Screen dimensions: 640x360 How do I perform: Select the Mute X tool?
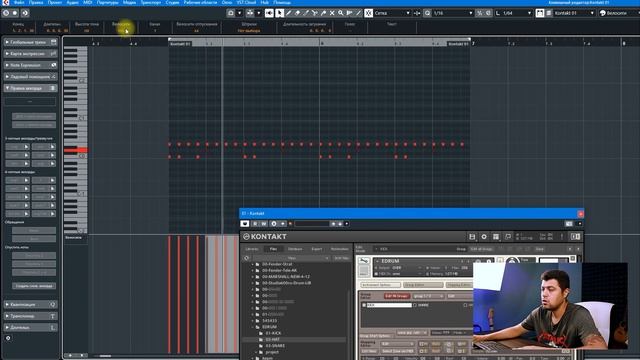(332, 13)
